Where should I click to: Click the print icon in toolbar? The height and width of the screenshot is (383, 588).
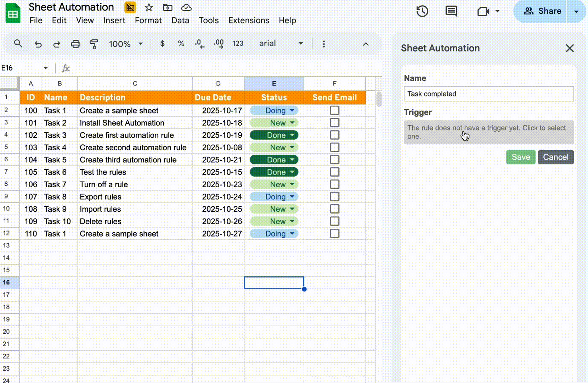75,44
